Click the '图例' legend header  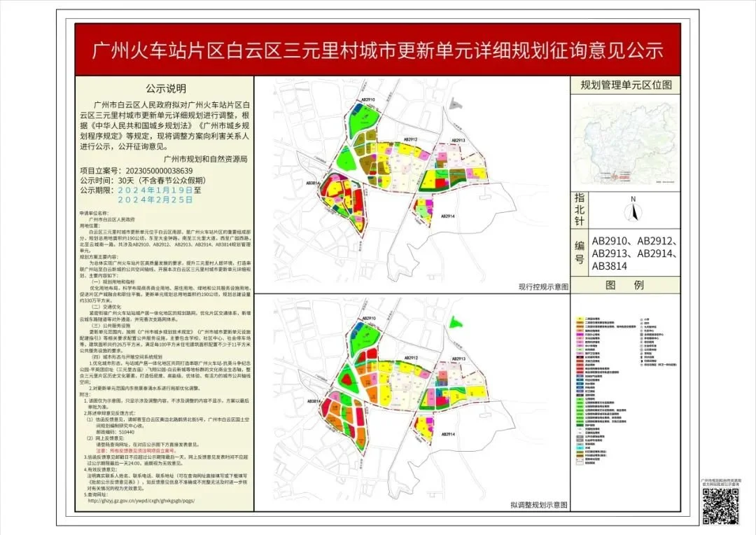(625, 285)
